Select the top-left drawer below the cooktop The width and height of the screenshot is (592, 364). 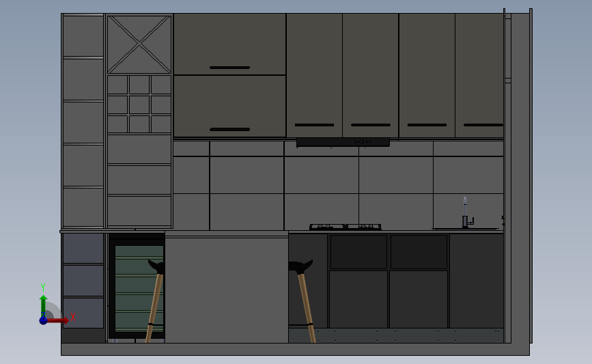358,252
